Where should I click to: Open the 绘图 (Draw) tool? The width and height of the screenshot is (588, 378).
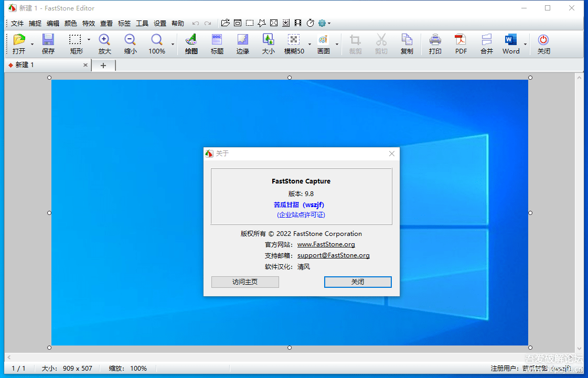(191, 44)
